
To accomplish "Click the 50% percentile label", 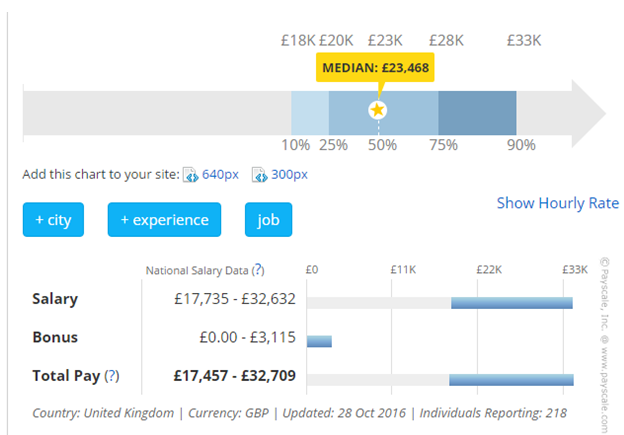I will click(382, 145).
